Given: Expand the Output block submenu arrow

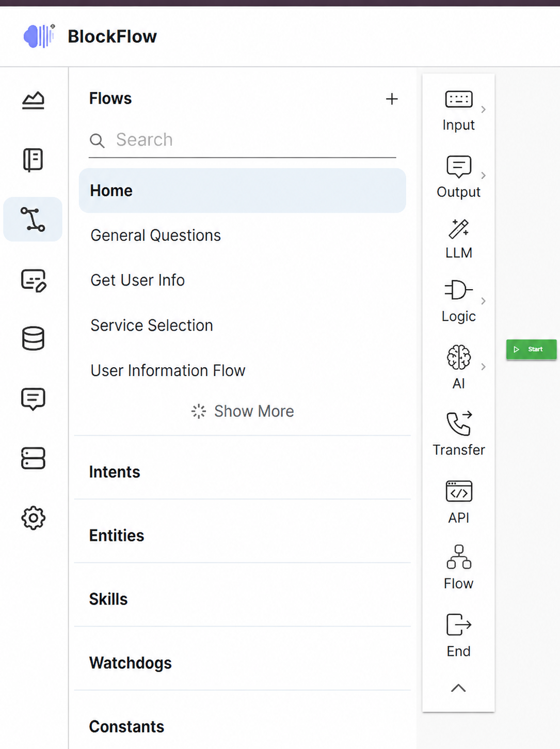Looking at the screenshot, I should (x=484, y=175).
